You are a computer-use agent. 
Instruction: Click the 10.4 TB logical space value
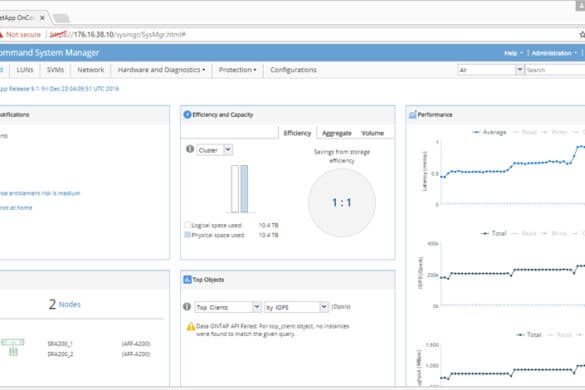tap(269, 225)
